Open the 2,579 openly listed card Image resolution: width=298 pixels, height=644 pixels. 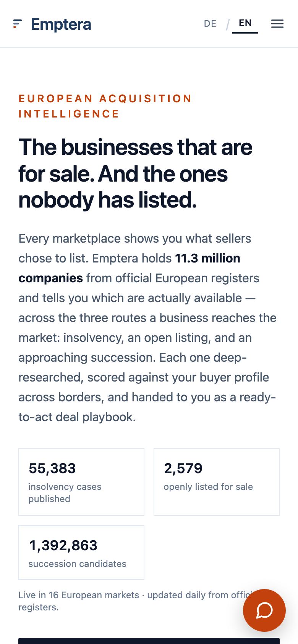pyautogui.click(x=217, y=482)
